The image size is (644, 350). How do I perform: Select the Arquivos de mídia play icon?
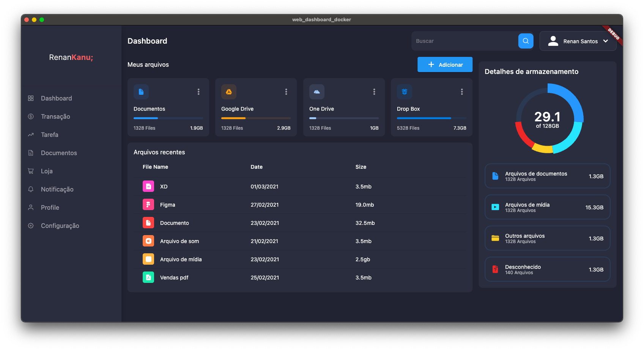pyautogui.click(x=495, y=207)
